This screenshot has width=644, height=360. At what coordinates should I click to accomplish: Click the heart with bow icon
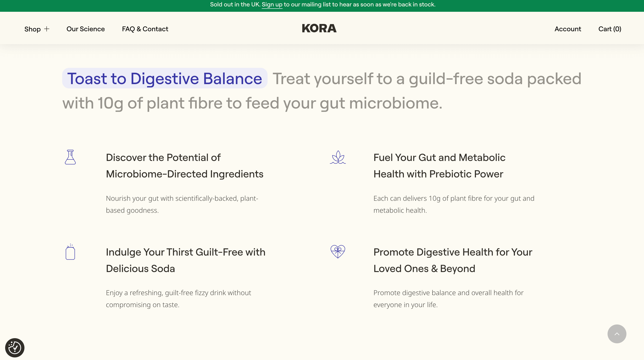[338, 251]
